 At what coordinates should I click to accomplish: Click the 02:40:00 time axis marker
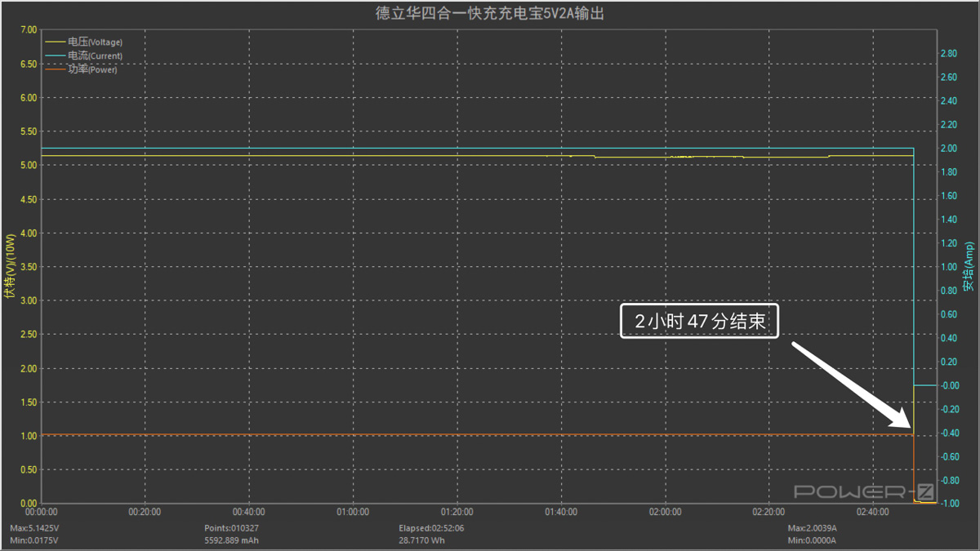click(873, 512)
